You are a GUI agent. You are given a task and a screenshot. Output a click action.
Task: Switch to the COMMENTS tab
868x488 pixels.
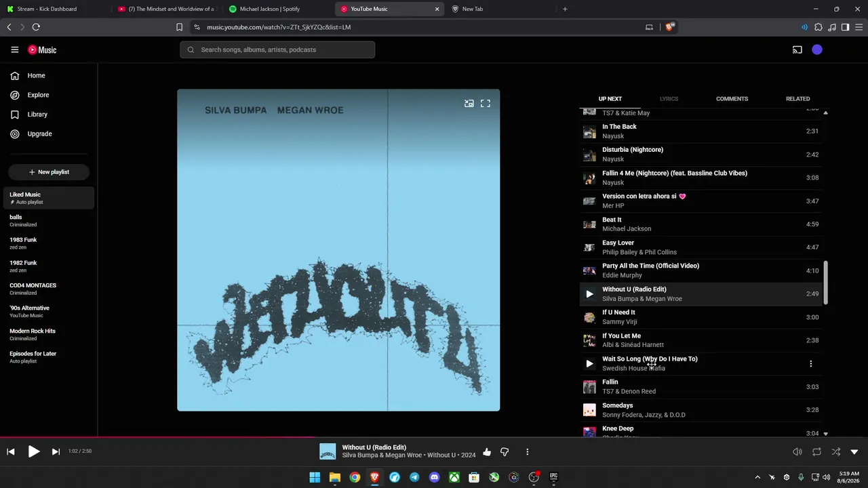(732, 99)
